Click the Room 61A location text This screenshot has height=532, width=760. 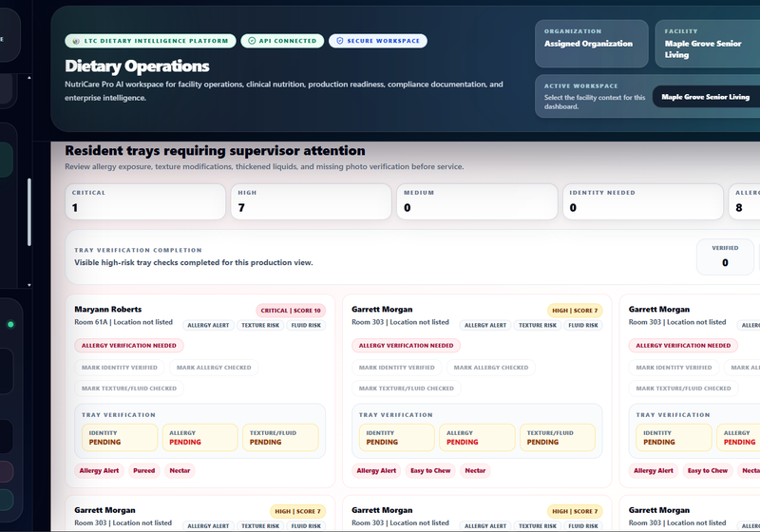pyautogui.click(x=123, y=322)
